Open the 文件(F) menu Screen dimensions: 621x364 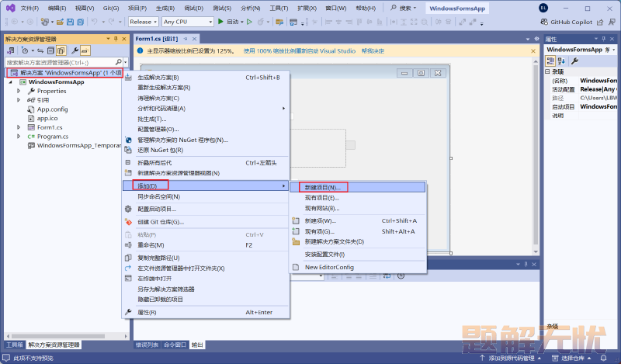(29, 8)
